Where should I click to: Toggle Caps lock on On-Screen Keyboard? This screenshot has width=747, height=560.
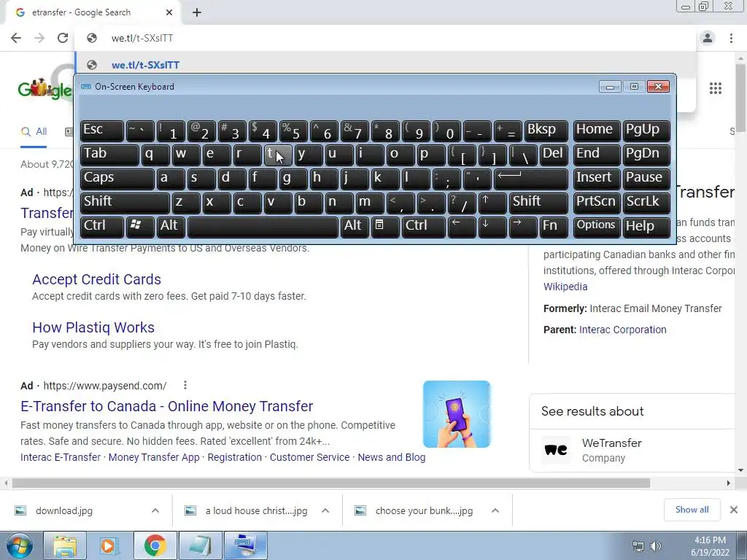click(x=117, y=179)
